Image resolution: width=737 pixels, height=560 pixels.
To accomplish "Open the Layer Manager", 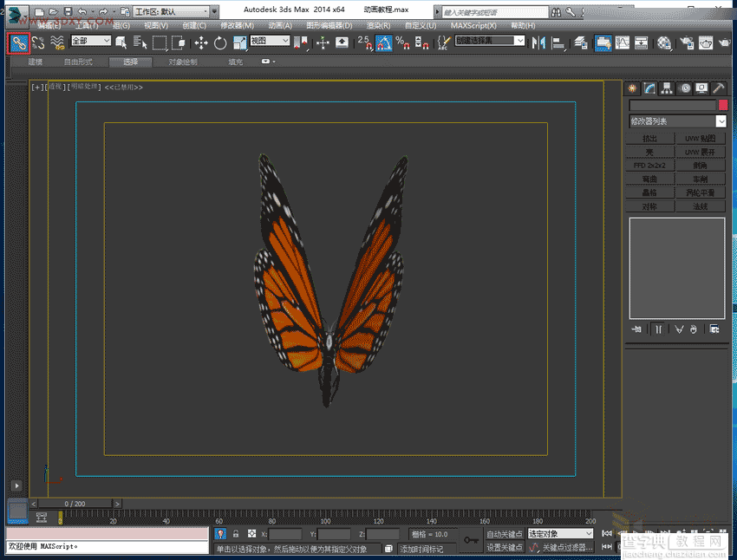I will tap(581, 43).
